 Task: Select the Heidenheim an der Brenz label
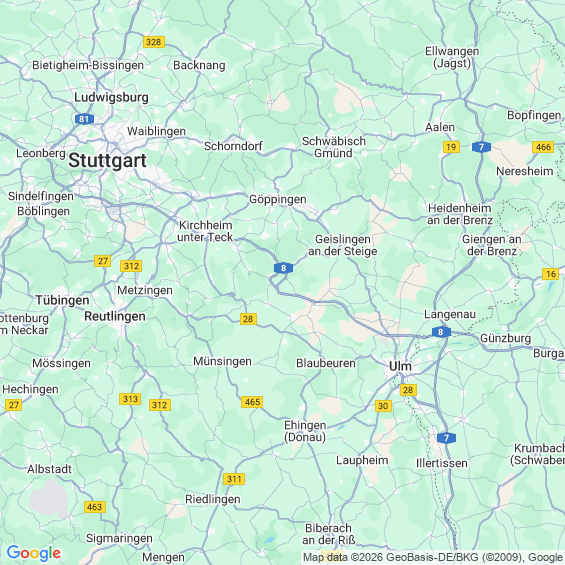click(x=460, y=214)
